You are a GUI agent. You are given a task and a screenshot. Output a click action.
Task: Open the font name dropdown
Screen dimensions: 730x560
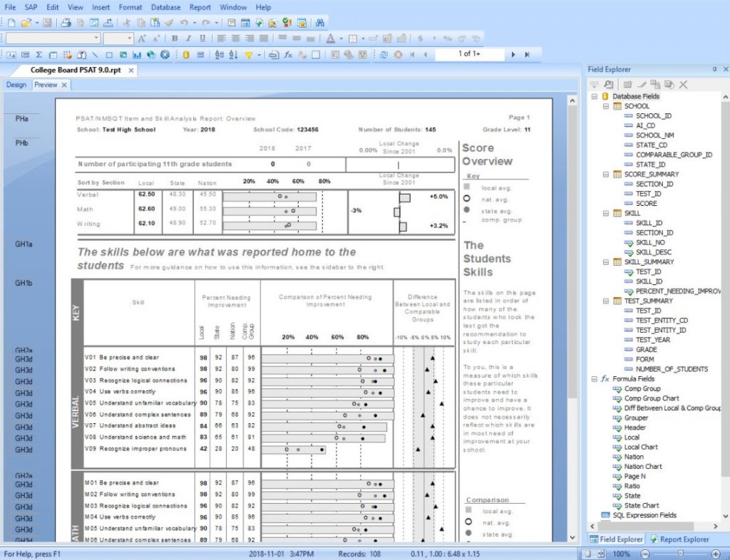coord(96,38)
